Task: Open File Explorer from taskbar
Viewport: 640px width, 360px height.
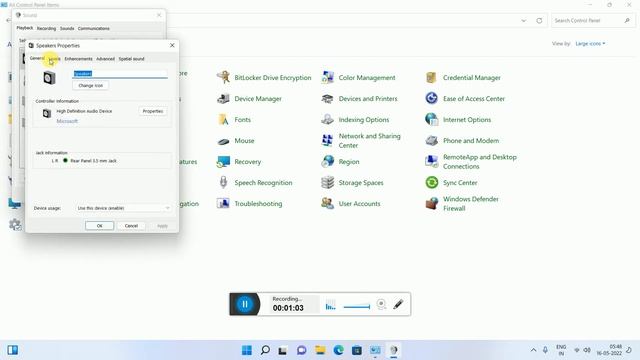Action: [320, 350]
